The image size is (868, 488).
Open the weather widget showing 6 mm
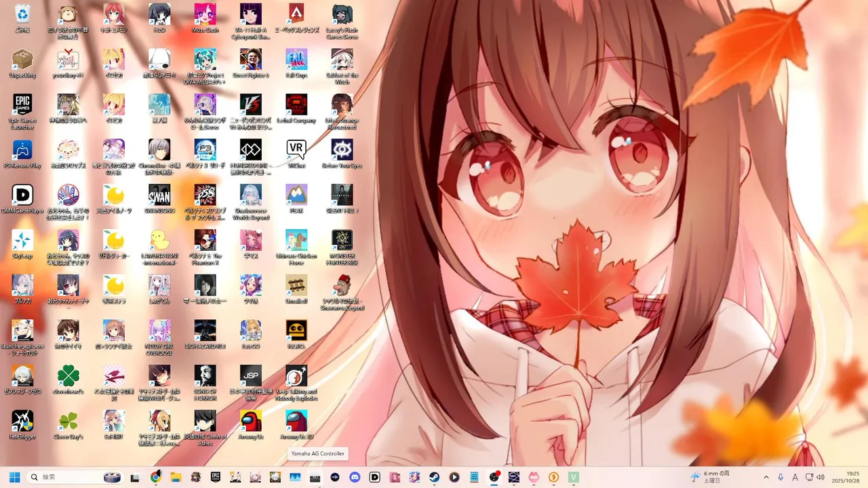pyautogui.click(x=711, y=477)
